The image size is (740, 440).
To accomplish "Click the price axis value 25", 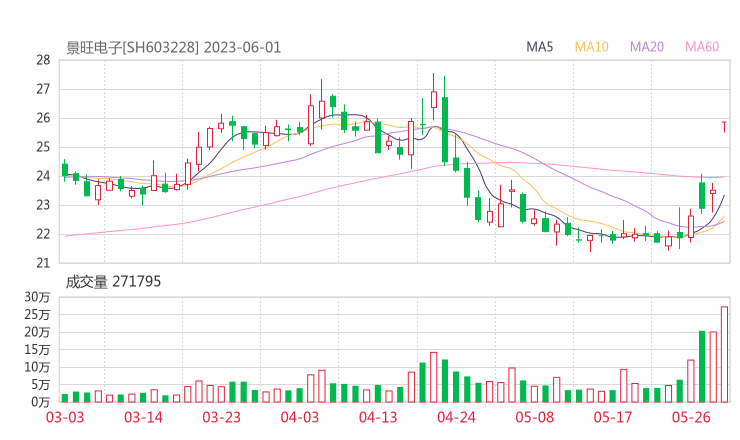I will point(43,147).
